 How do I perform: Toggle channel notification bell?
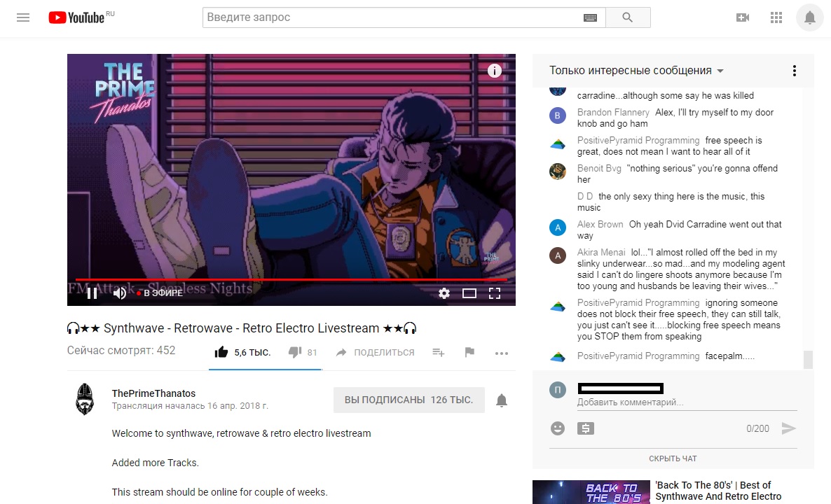pos(502,400)
